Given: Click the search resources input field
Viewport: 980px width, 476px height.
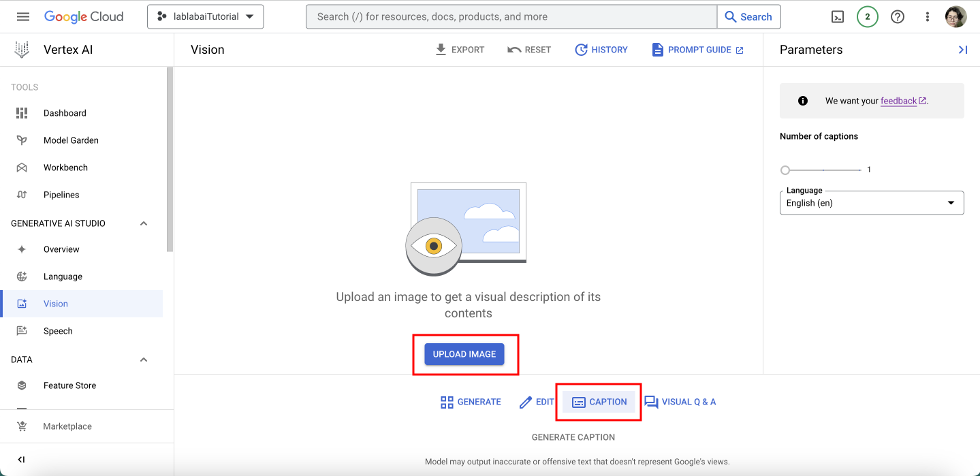Looking at the screenshot, I should click(x=511, y=16).
